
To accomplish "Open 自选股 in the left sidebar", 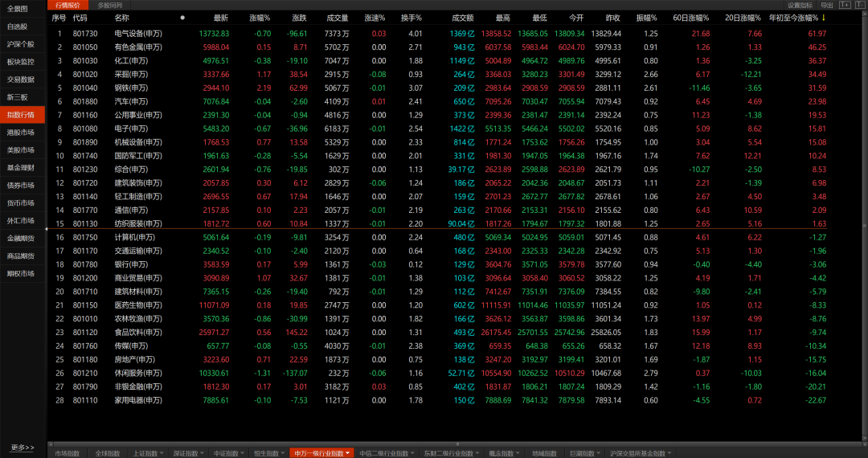I will 23,27.
